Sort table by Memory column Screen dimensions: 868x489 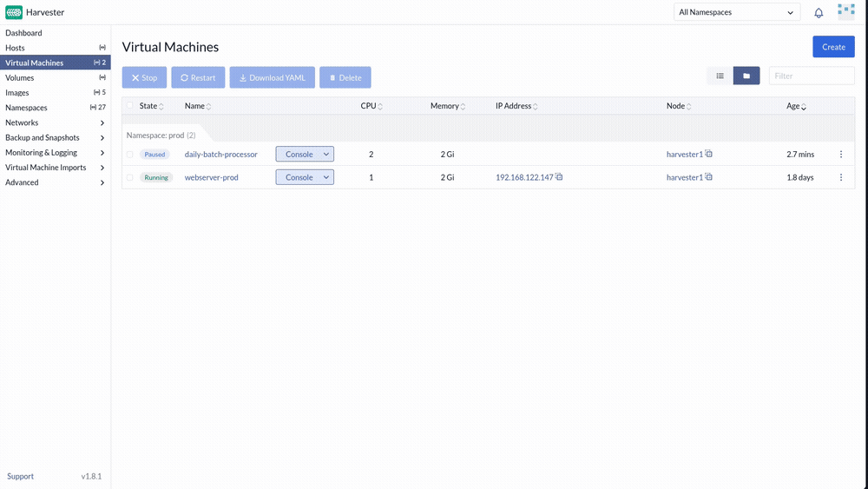tap(448, 106)
